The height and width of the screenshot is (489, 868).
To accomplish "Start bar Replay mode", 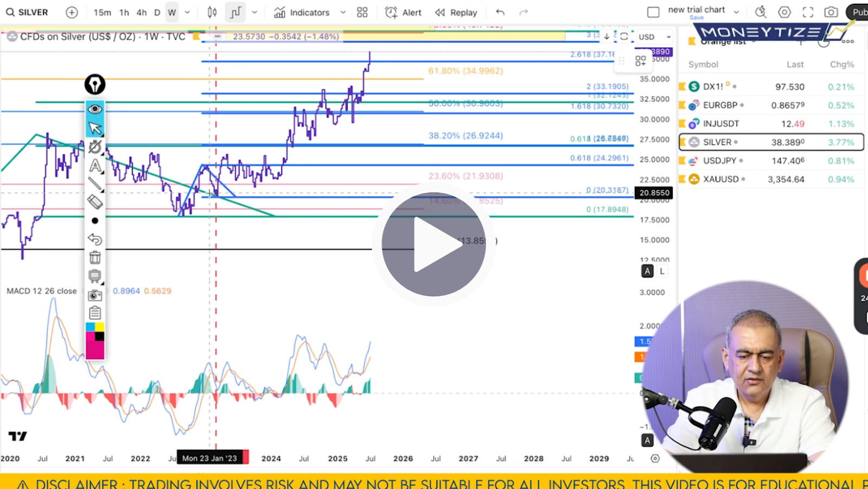I will click(456, 12).
